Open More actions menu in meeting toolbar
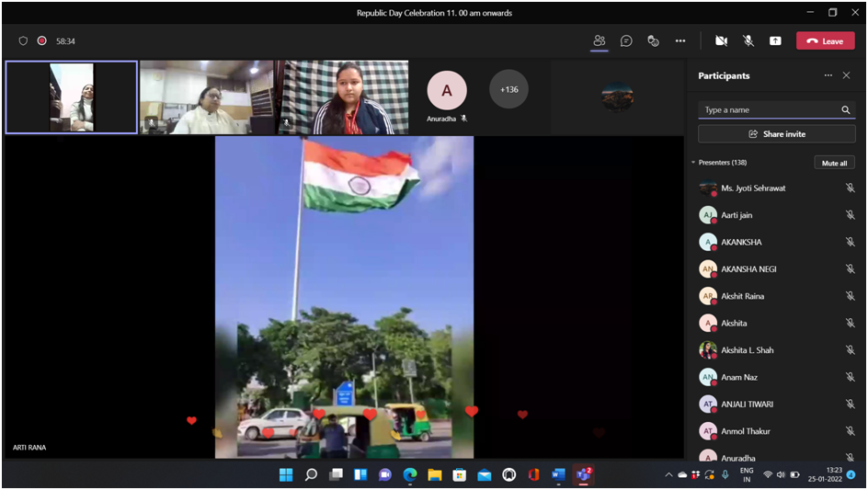The image size is (868, 490). coord(680,40)
